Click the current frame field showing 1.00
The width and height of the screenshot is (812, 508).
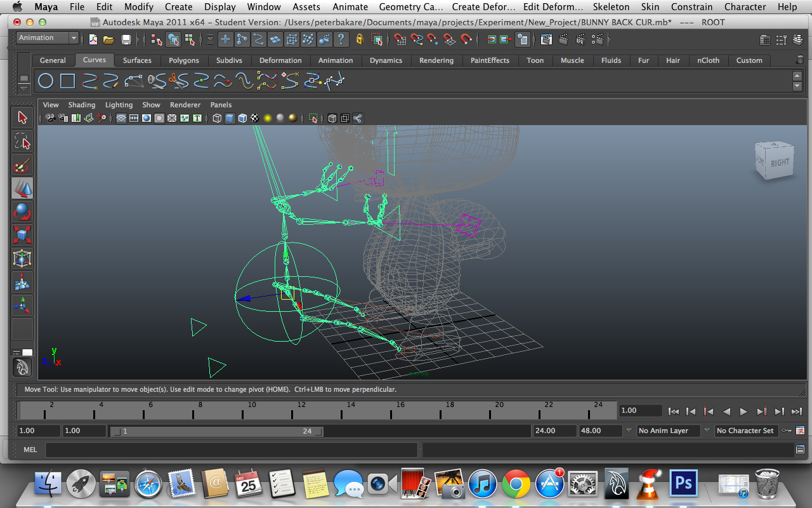click(x=641, y=411)
